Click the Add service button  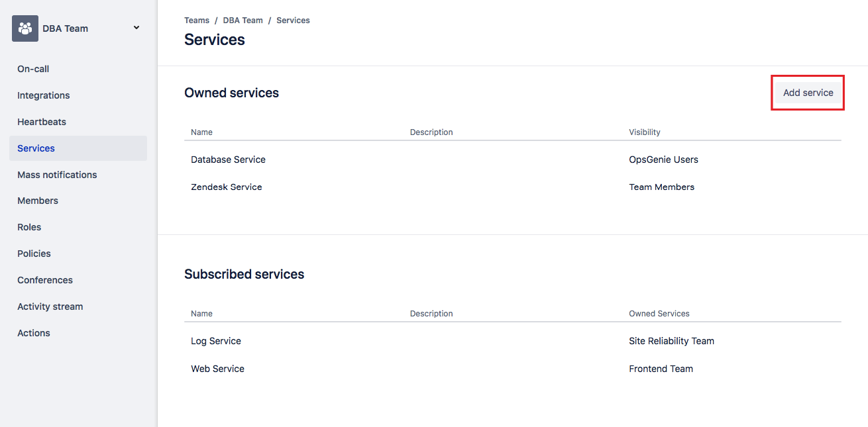click(808, 93)
